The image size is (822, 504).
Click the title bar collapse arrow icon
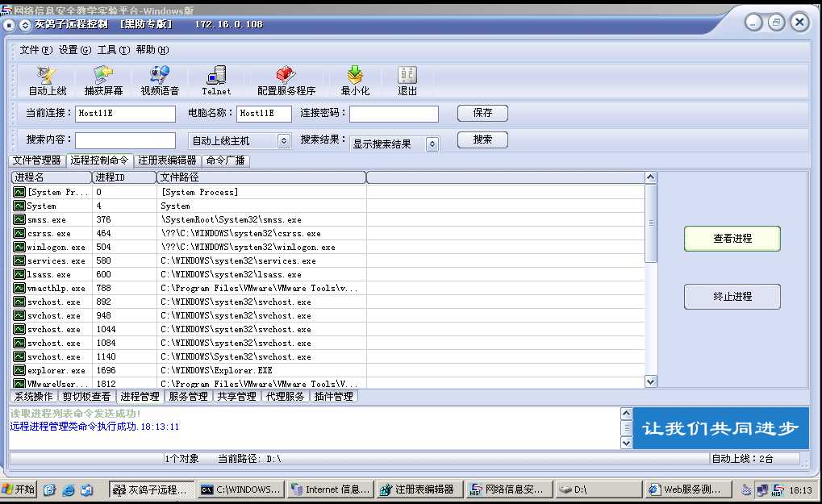coord(25,25)
